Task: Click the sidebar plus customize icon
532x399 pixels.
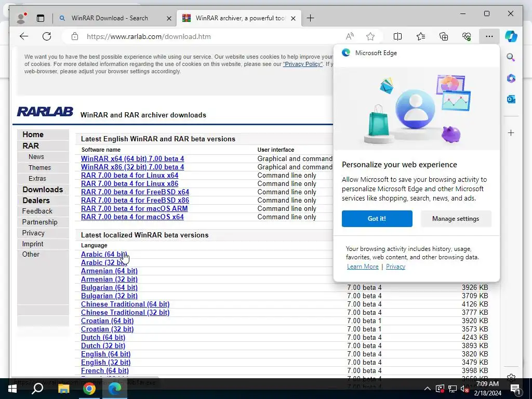Action: coord(511,132)
